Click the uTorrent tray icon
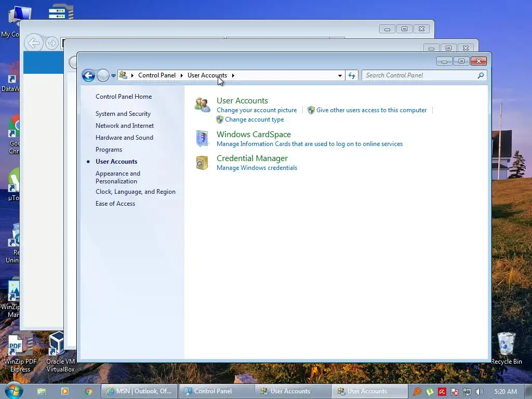532x399 pixels. pyautogui.click(x=430, y=392)
